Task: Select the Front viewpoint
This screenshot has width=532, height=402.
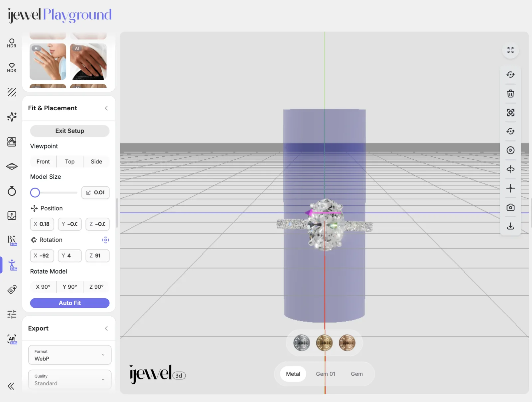Action: click(43, 161)
